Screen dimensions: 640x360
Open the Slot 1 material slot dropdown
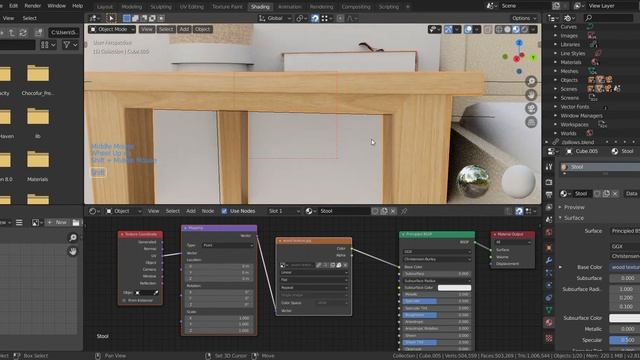click(284, 211)
